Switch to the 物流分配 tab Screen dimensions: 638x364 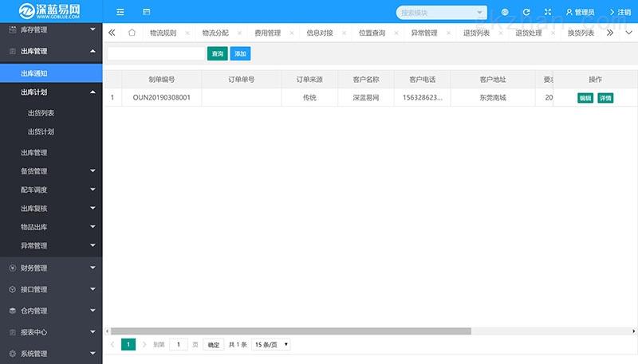pos(215,33)
